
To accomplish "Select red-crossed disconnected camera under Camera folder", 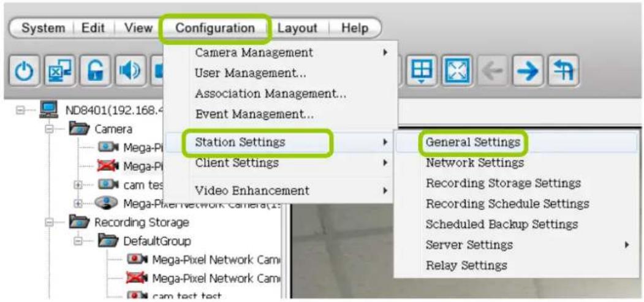I will point(108,166).
